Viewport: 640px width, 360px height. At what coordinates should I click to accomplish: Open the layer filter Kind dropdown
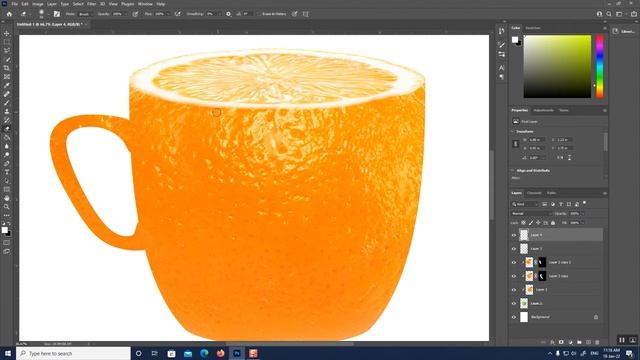point(525,204)
